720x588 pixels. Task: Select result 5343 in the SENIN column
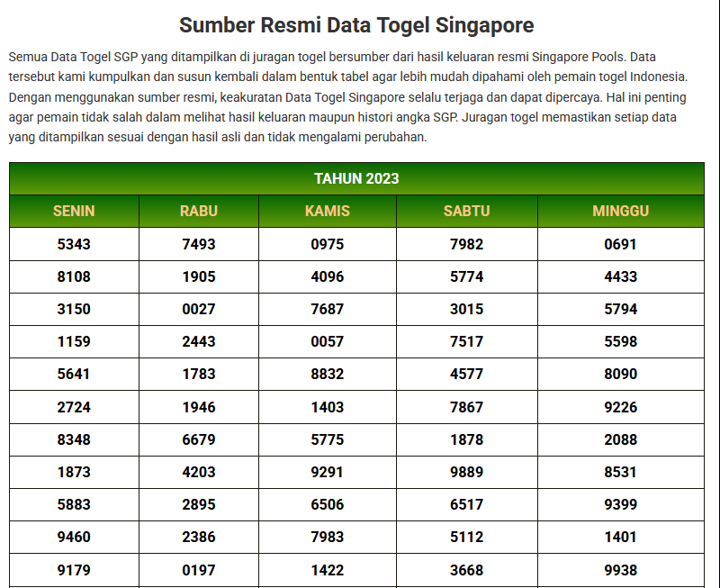click(73, 244)
